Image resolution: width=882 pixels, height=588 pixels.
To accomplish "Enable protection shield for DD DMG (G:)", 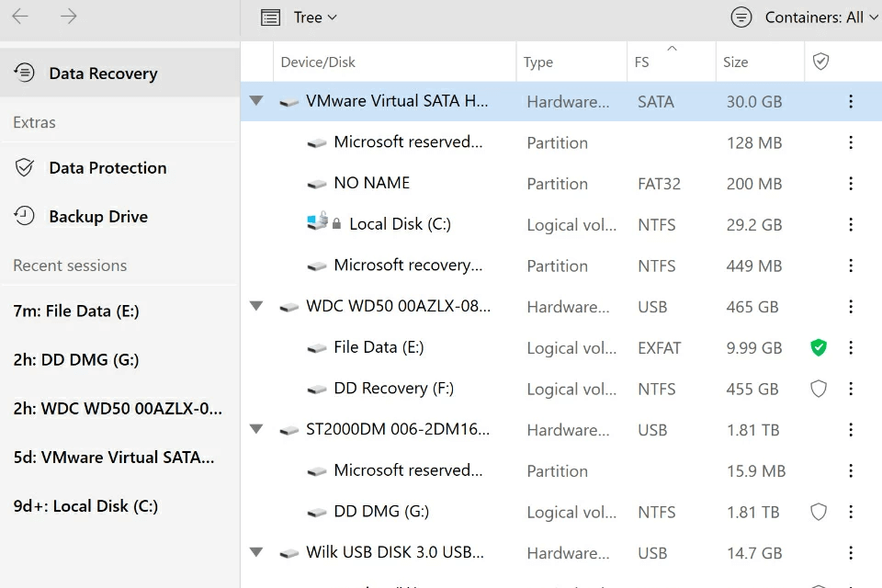I will coord(819,513).
